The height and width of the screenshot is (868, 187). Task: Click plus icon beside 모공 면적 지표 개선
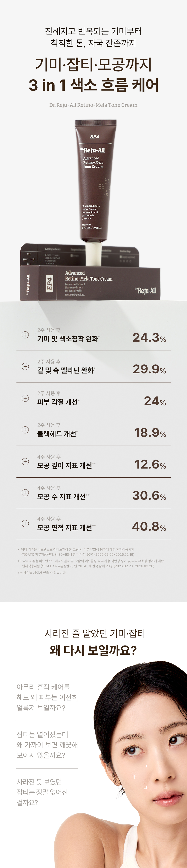pyautogui.click(x=25, y=523)
